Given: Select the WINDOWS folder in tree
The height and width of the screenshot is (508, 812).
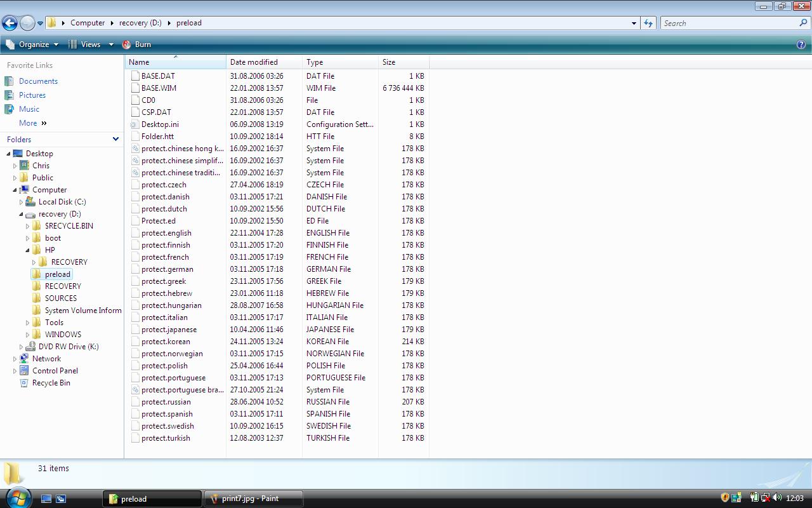Looking at the screenshot, I should 63,335.
